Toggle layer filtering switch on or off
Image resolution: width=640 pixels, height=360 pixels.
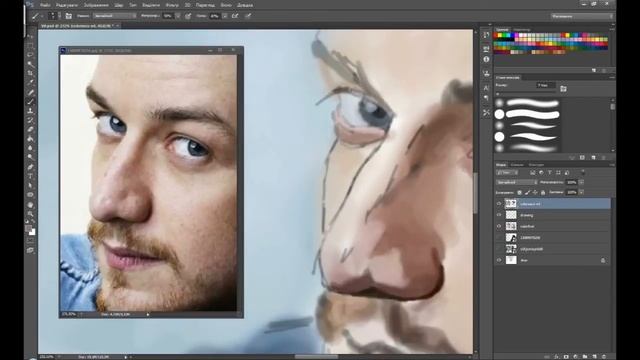coord(583,172)
